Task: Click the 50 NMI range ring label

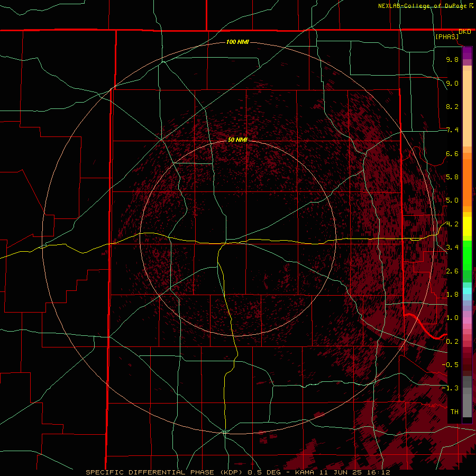Action: pyautogui.click(x=237, y=140)
